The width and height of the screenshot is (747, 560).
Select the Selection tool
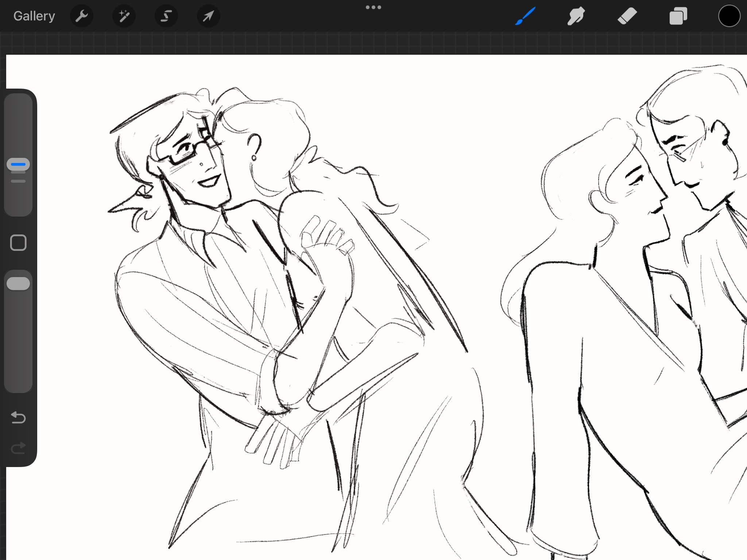click(x=166, y=16)
